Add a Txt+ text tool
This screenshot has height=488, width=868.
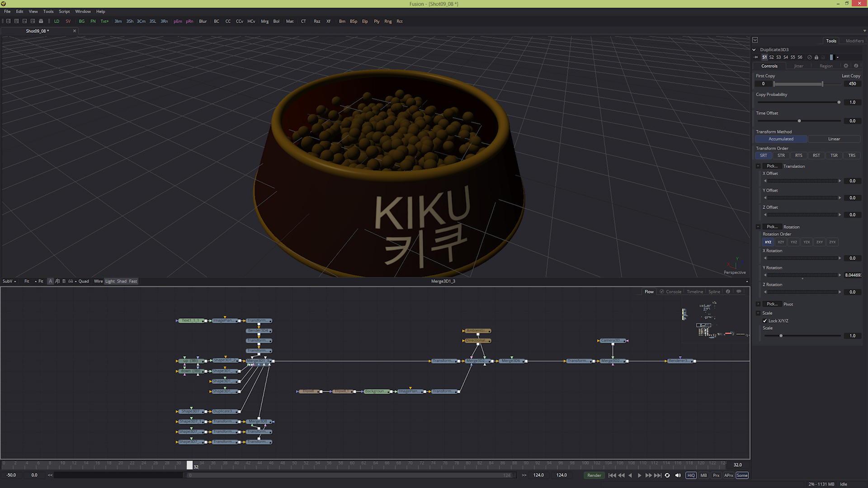coord(104,21)
